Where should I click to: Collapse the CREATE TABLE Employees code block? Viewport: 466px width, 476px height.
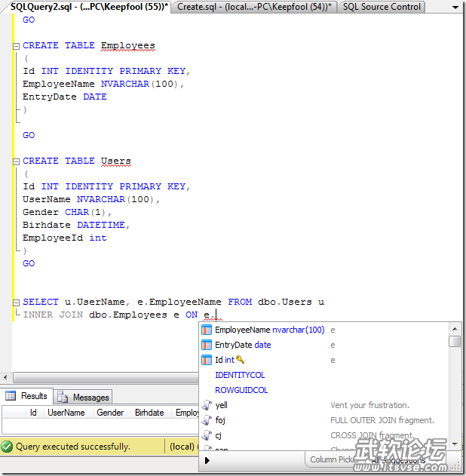click(x=16, y=46)
